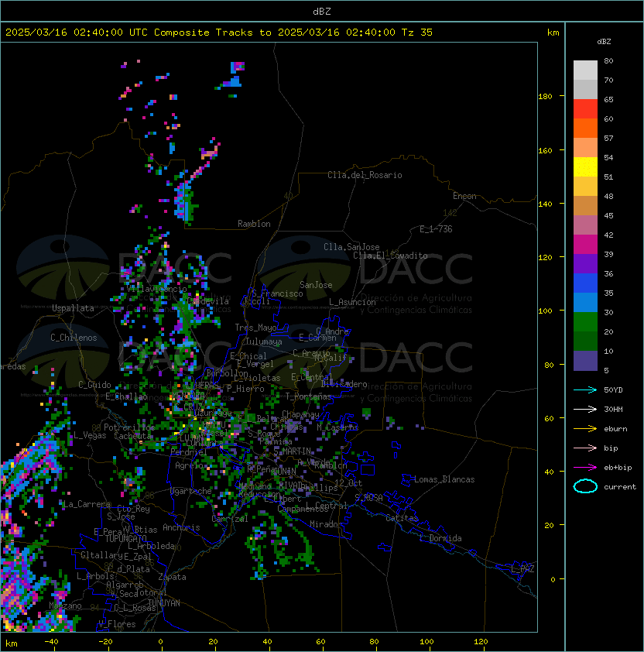Click the 'current' legend label

pos(620,487)
